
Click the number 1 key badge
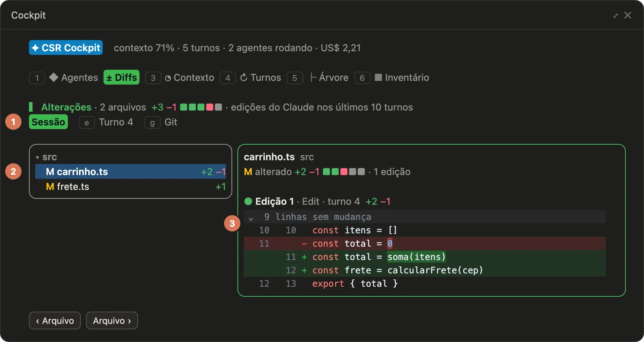click(37, 78)
